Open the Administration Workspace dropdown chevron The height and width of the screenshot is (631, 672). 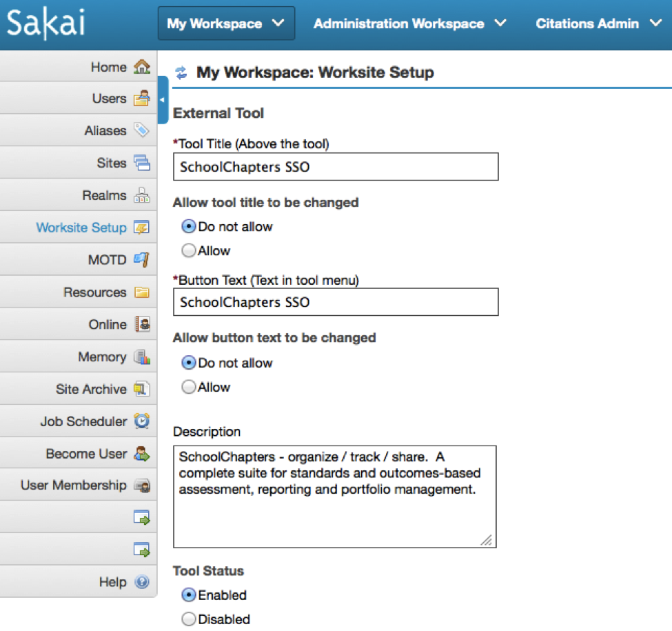point(500,23)
